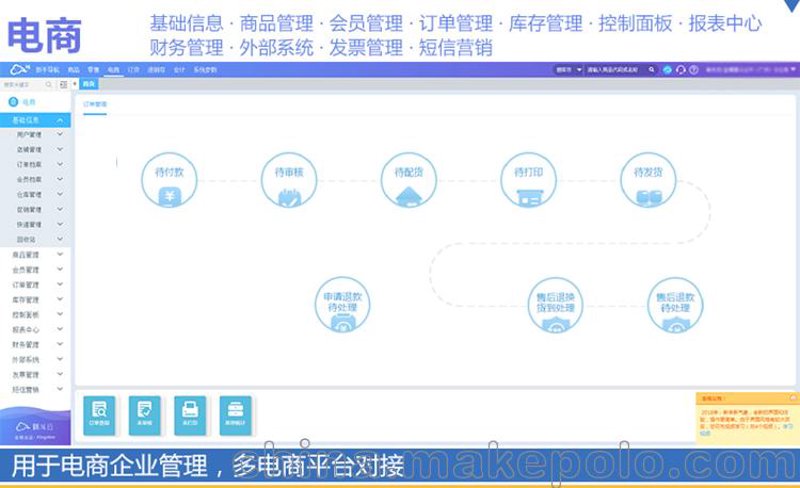800x488 pixels.
Task: Open the 待配货 pending allocation circle
Action: 409,180
